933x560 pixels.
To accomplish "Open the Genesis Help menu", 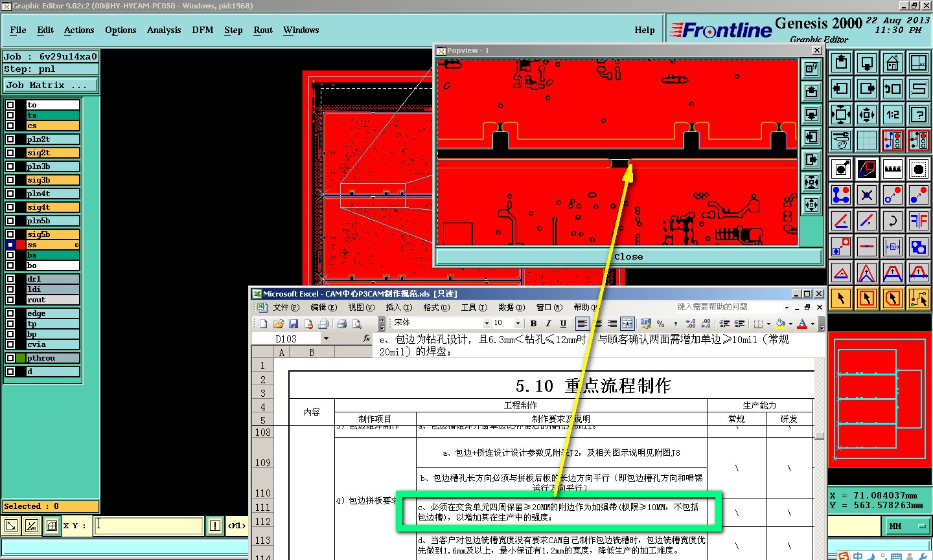I will click(645, 30).
